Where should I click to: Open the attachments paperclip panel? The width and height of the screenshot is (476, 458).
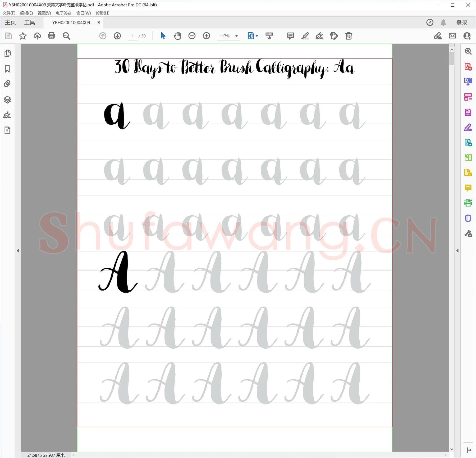click(x=7, y=84)
